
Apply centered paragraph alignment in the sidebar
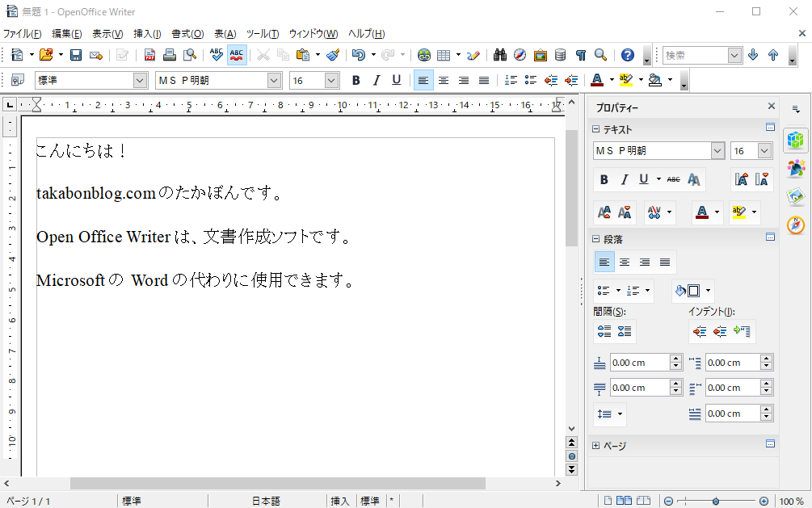[625, 262]
